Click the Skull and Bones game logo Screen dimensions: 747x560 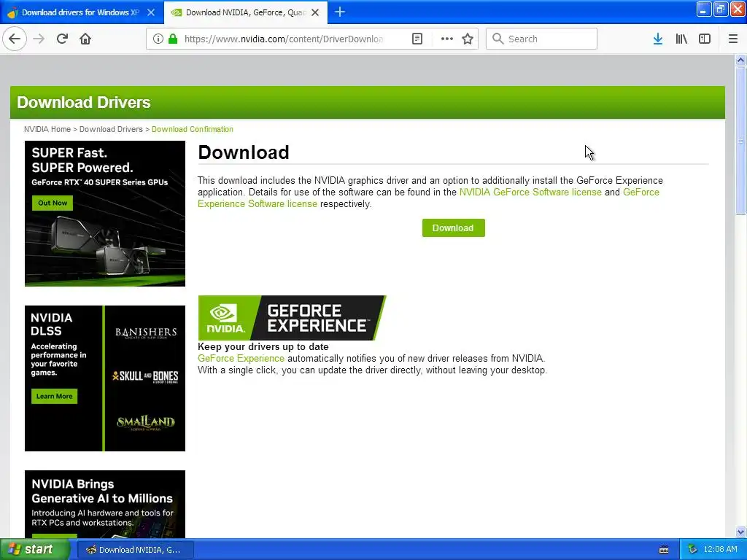click(145, 376)
